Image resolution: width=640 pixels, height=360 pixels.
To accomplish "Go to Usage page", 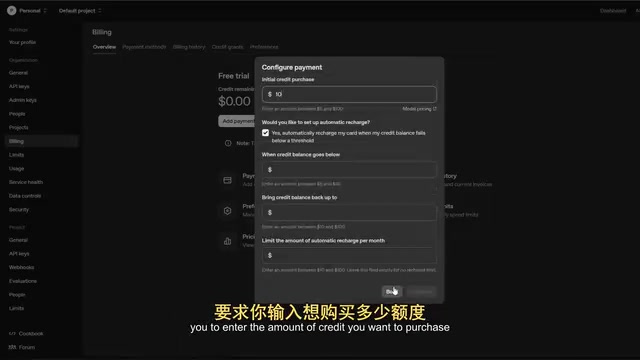I will (17, 169).
